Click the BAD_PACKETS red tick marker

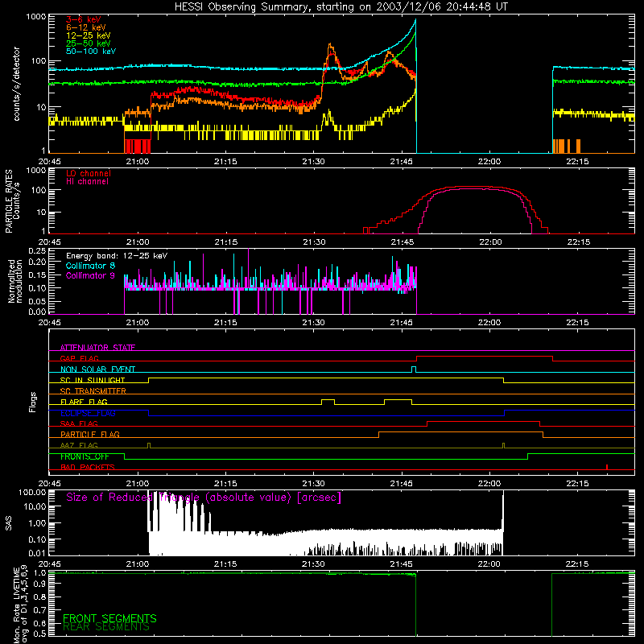click(607, 467)
